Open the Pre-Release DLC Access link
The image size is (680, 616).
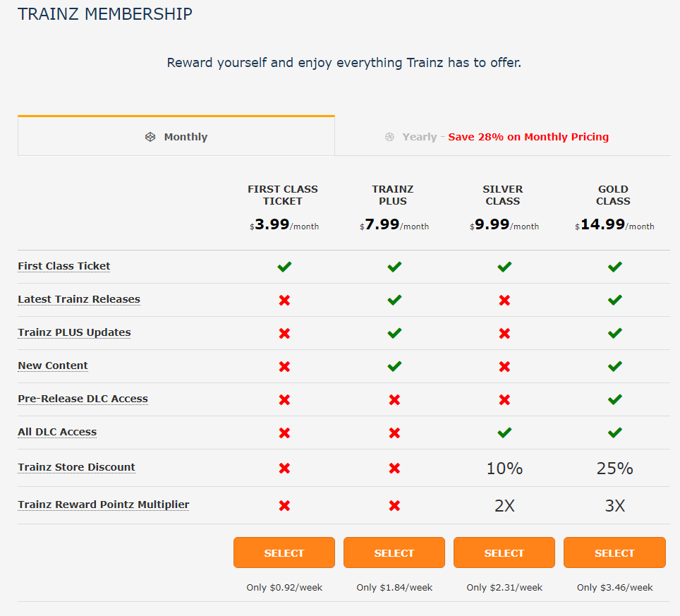tap(83, 399)
